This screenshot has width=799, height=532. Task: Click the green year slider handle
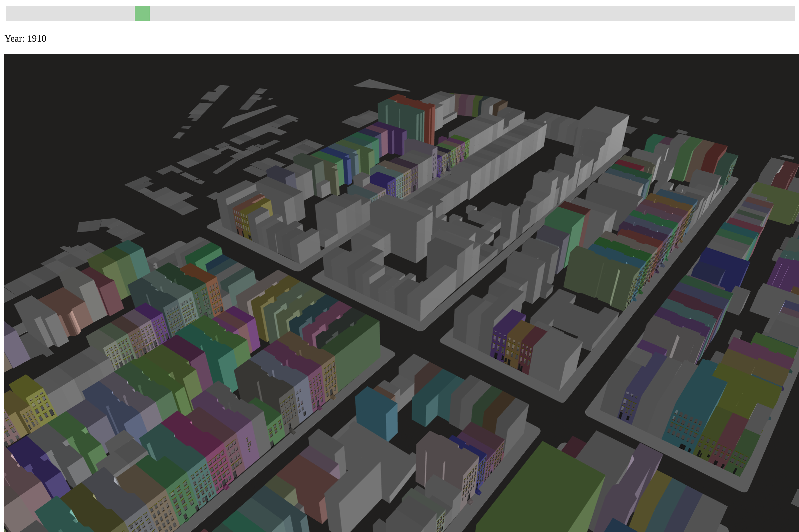click(x=142, y=14)
